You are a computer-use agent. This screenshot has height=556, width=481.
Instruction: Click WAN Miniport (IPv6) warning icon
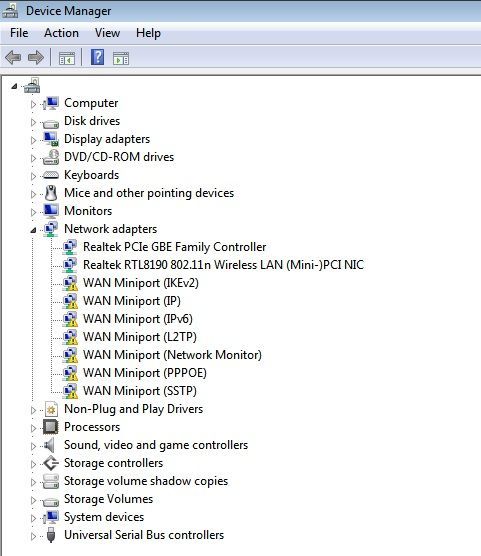70,319
